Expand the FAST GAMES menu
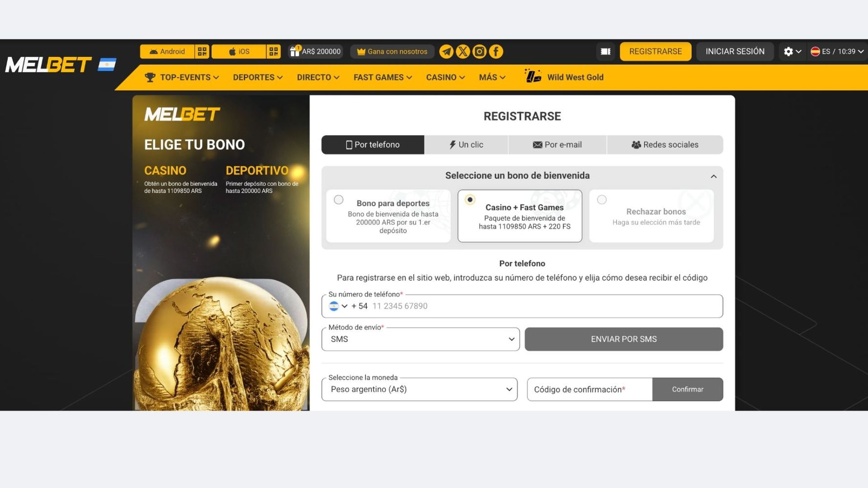The width and height of the screenshot is (868, 488). pyautogui.click(x=383, y=77)
